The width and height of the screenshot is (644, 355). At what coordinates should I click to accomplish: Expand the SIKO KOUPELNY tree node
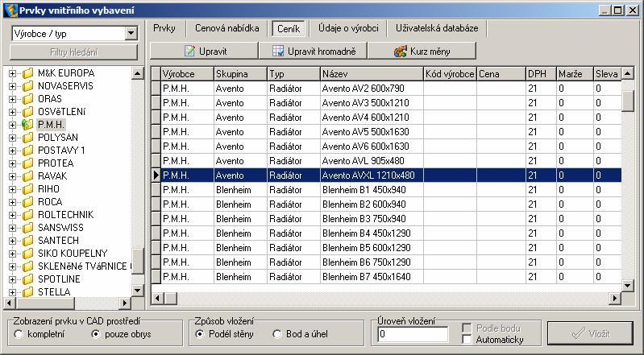[x=12, y=254]
